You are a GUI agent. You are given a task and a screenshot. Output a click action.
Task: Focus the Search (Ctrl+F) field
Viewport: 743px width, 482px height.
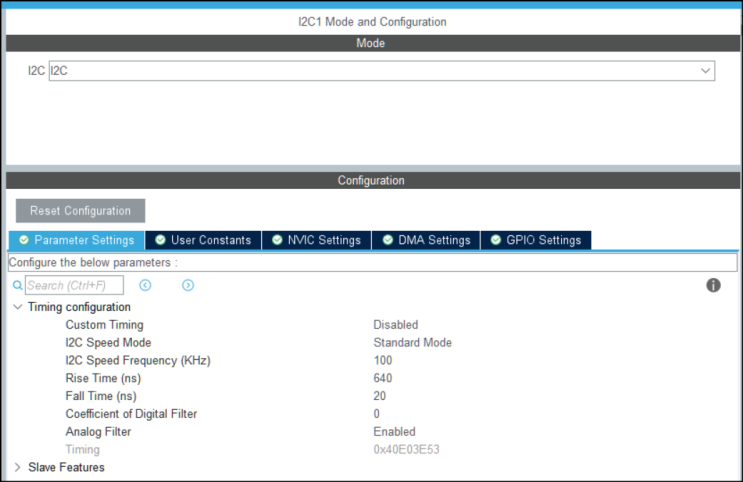pos(74,285)
